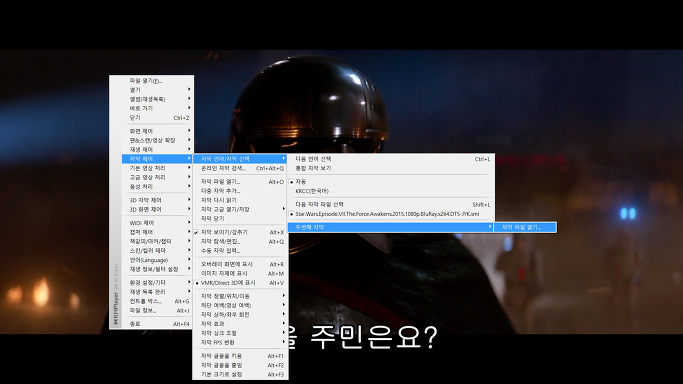The image size is (683, 384).
Task: Click '자막 파일 열기...' in second-subtitle flyout
Action: tap(525, 227)
